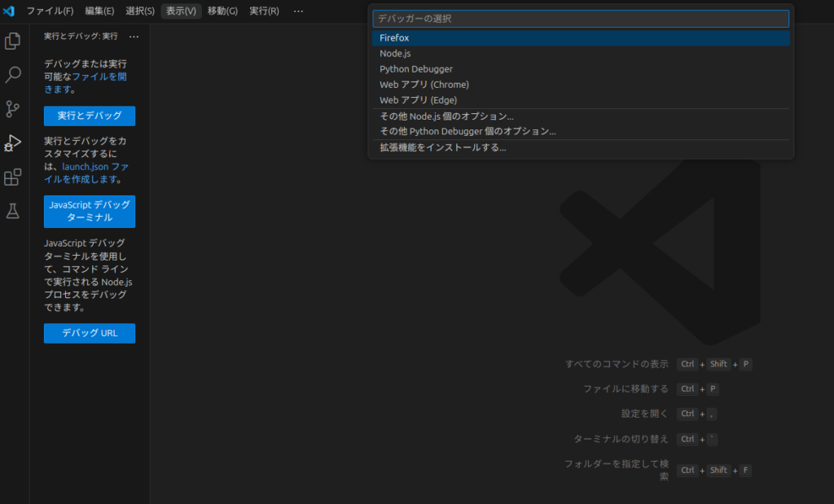Click the JavaScript デバッグ ターミナル button
834x504 pixels.
90,212
